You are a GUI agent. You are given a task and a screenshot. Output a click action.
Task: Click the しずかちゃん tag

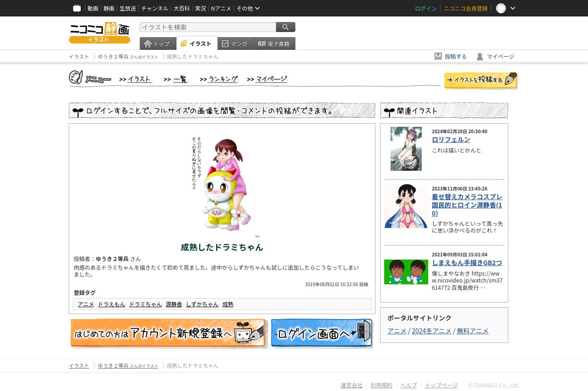(202, 304)
